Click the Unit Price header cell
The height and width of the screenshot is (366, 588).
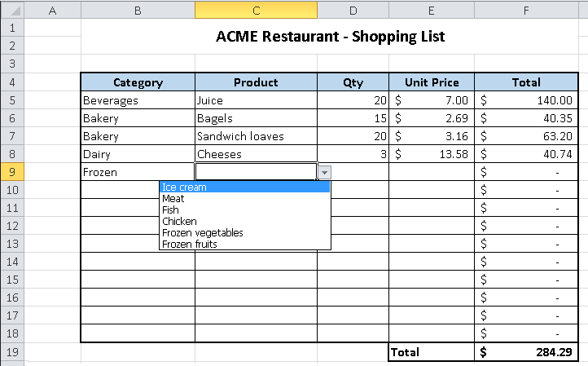pyautogui.click(x=432, y=82)
